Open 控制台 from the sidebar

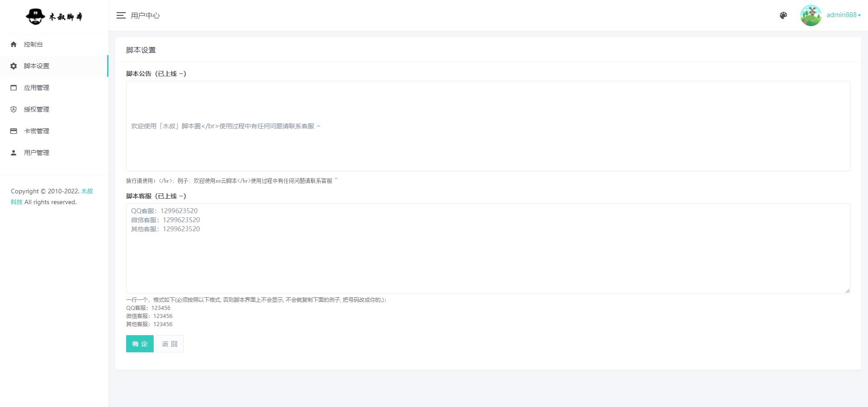click(x=33, y=44)
